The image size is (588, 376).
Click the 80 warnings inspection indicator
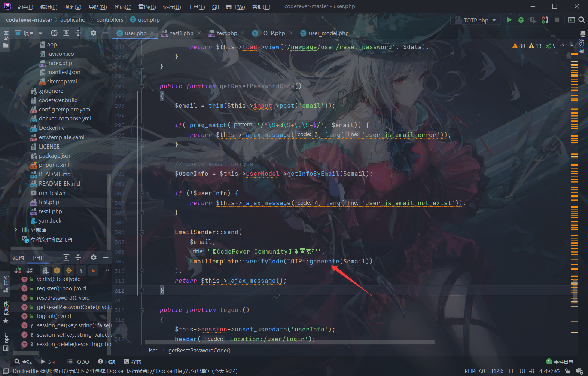[x=519, y=46]
